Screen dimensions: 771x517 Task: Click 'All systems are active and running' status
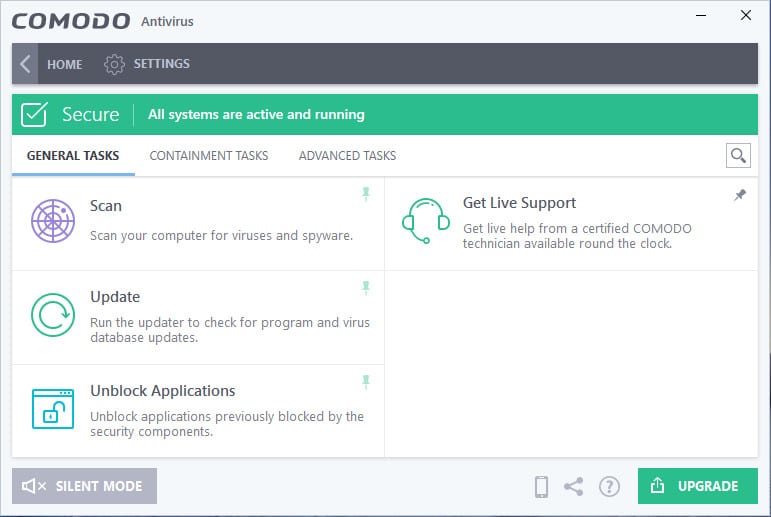(x=256, y=115)
